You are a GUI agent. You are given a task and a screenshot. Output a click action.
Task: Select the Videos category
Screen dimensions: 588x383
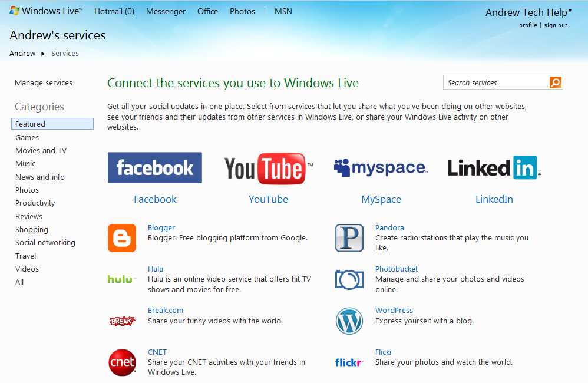click(27, 269)
